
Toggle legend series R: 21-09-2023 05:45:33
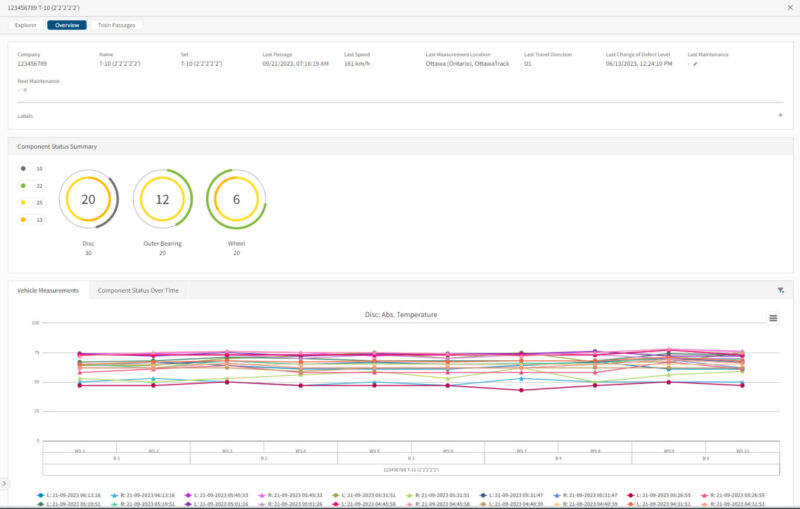(290, 495)
